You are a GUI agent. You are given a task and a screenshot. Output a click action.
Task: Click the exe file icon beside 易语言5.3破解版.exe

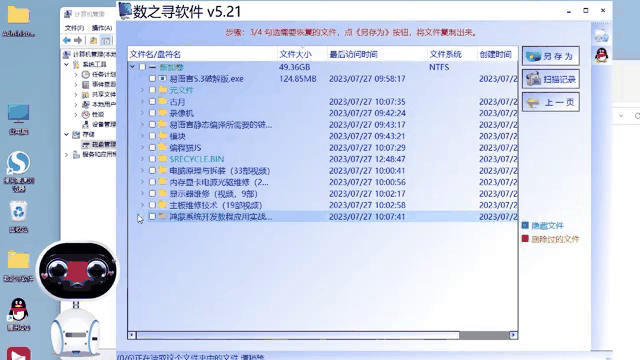point(162,78)
